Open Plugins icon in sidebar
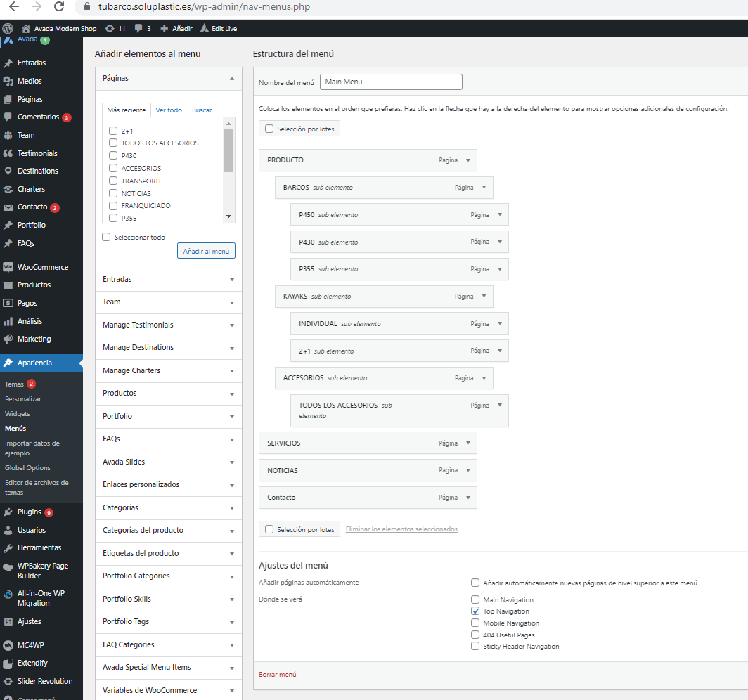This screenshot has width=748, height=700. pos(8,512)
